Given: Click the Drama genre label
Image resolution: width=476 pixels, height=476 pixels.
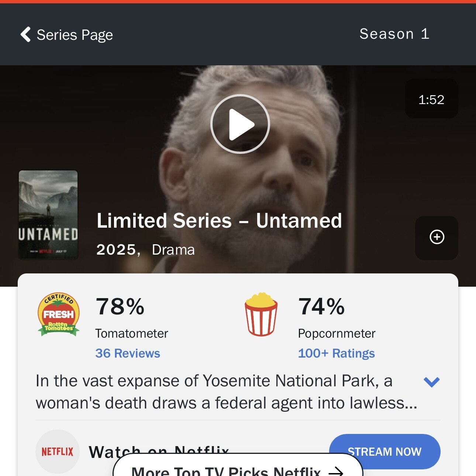Looking at the screenshot, I should coord(173,250).
